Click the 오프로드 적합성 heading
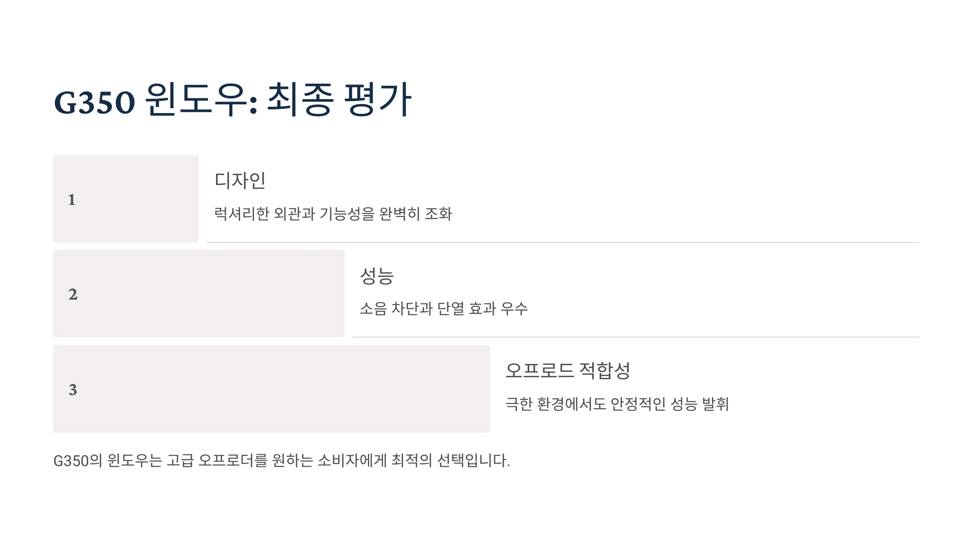Image resolution: width=980 pixels, height=551 pixels. [568, 371]
